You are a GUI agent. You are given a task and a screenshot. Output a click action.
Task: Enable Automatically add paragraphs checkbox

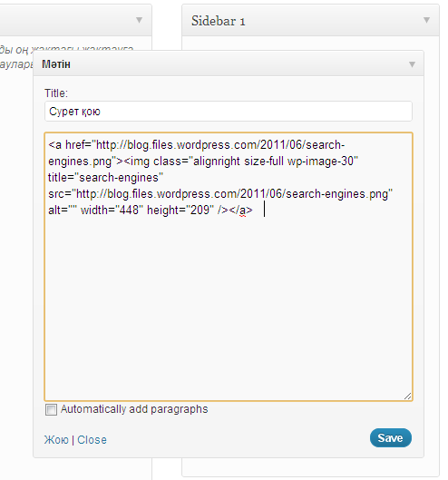coord(51,409)
